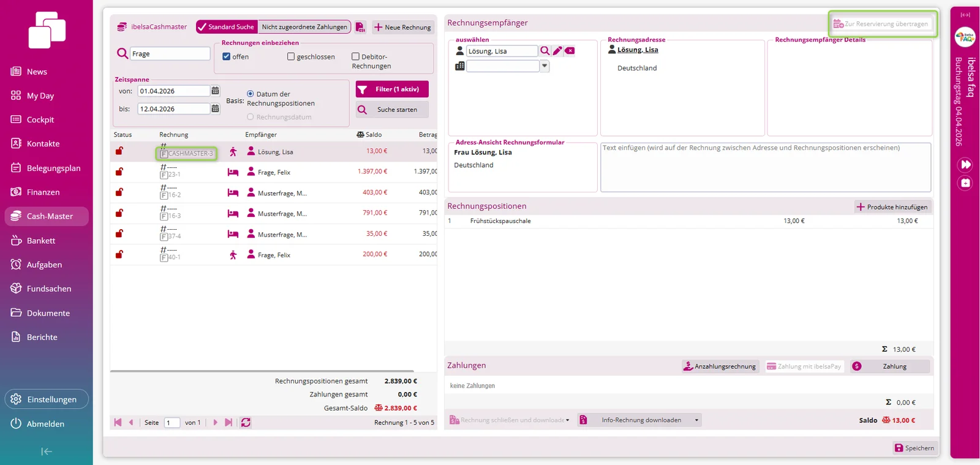Open Belegungsplan in the sidebar
This screenshot has width=980, height=465.
[47, 168]
